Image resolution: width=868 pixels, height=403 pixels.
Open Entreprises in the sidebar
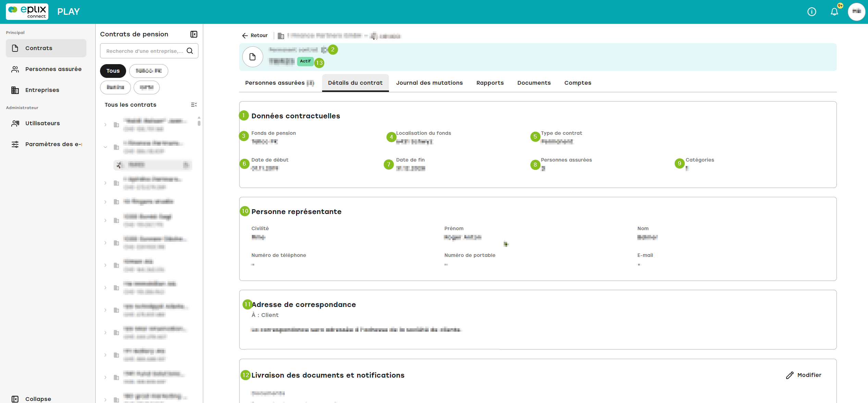[46, 90]
